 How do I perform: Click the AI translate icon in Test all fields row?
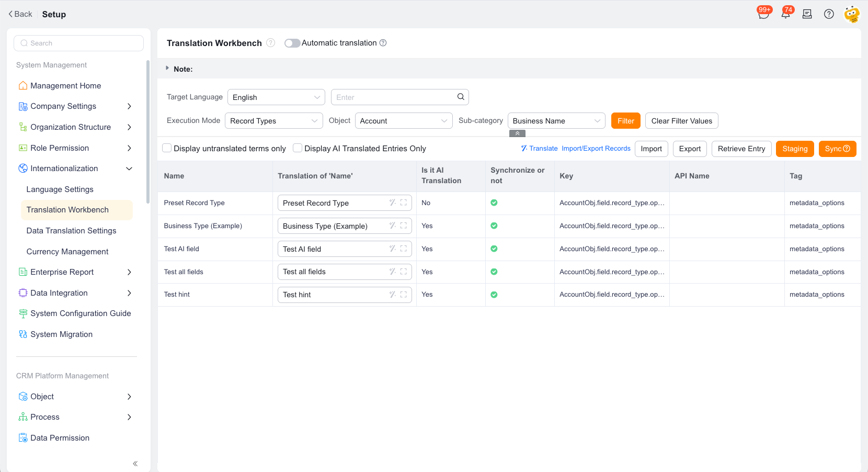392,272
